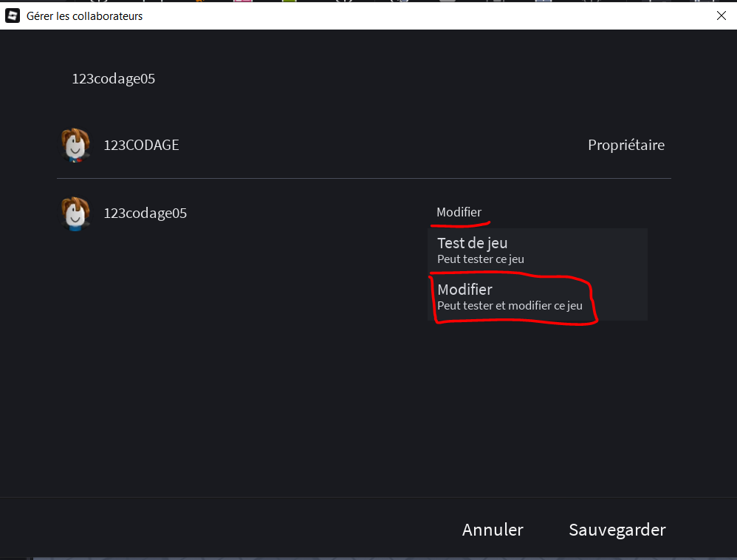The width and height of the screenshot is (737, 560).
Task: Open the Modifier permission dropdown for 123codage05
Action: pyautogui.click(x=459, y=213)
